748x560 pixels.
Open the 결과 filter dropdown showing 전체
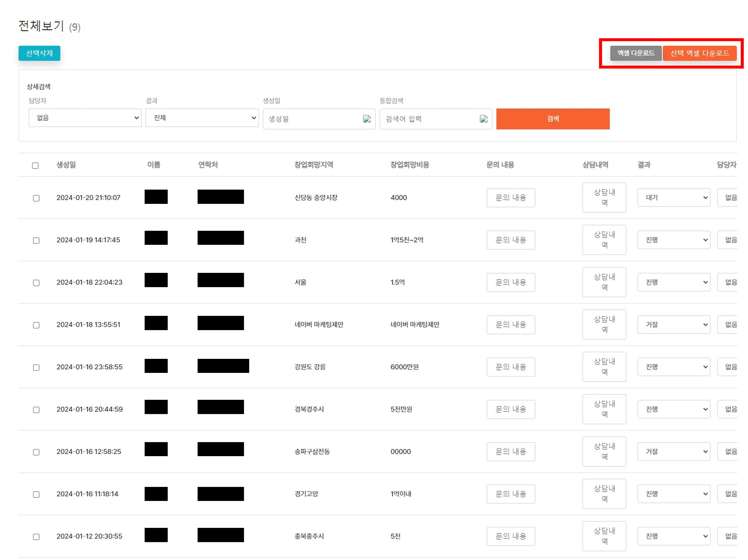point(202,118)
